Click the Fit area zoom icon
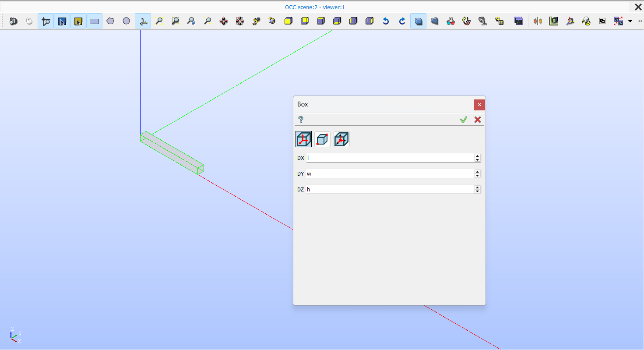Viewport: 644px width, 350px height. (x=175, y=21)
